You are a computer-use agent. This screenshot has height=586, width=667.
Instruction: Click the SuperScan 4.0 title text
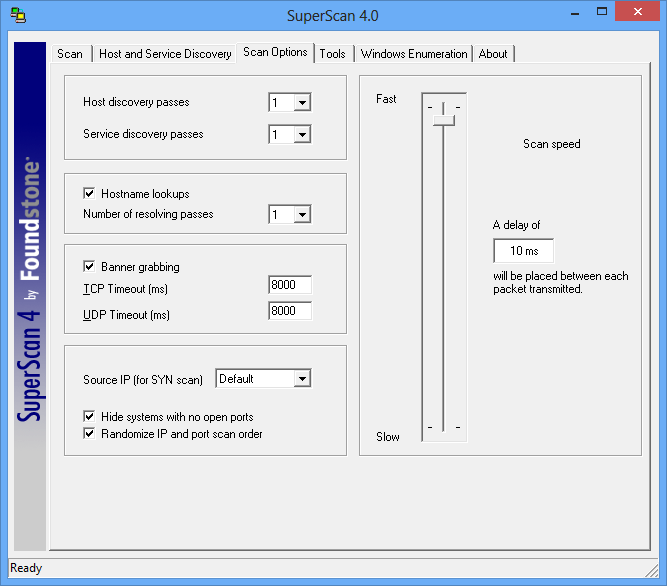333,16
